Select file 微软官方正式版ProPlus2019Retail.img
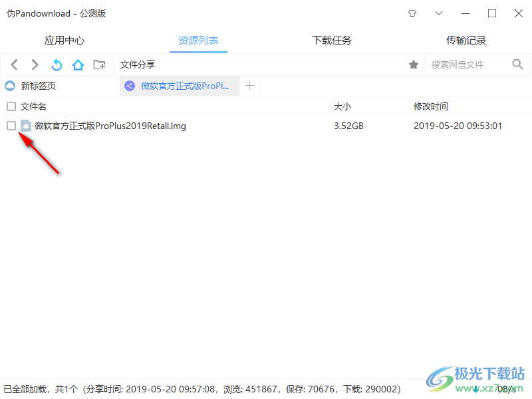Viewport: 532px width, 399px height. pos(110,126)
